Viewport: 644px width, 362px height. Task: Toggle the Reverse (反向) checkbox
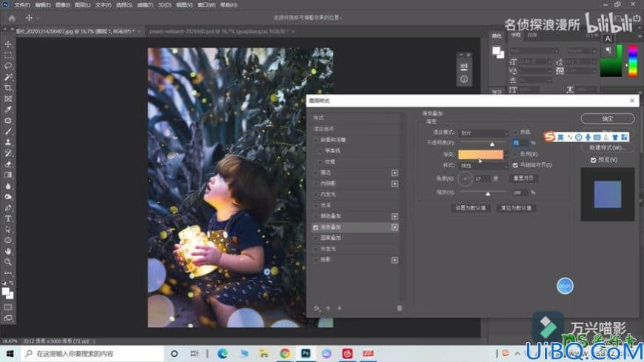515,154
